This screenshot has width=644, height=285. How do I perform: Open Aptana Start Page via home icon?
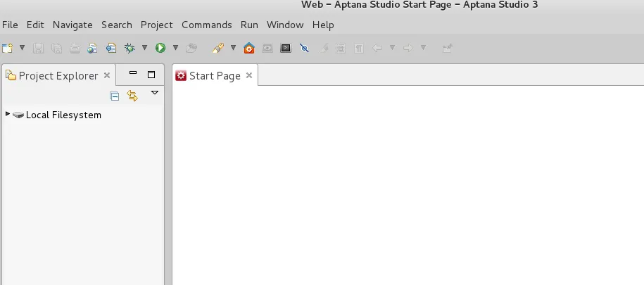[x=249, y=48]
